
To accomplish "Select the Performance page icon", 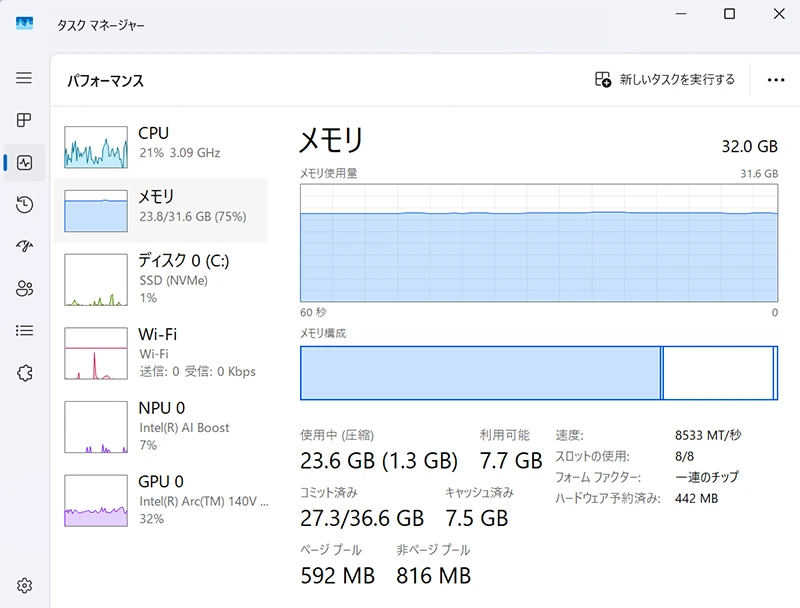I will pyautogui.click(x=24, y=162).
